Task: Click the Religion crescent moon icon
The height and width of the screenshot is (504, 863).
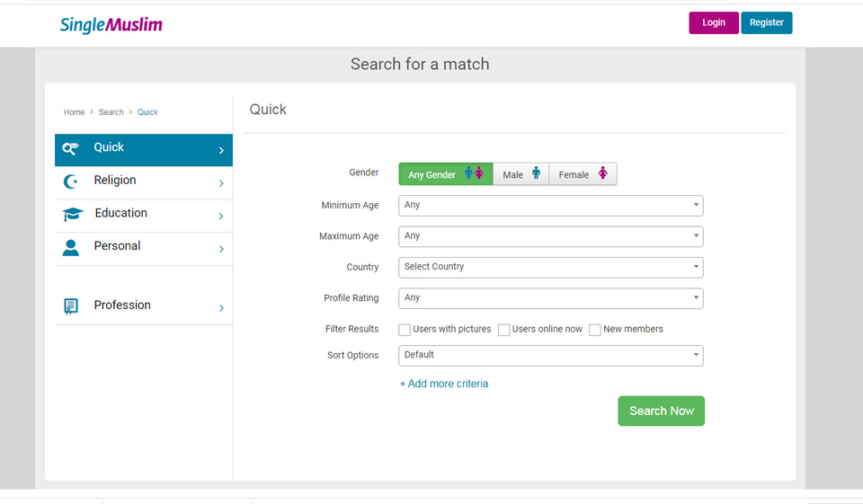Action: tap(71, 182)
